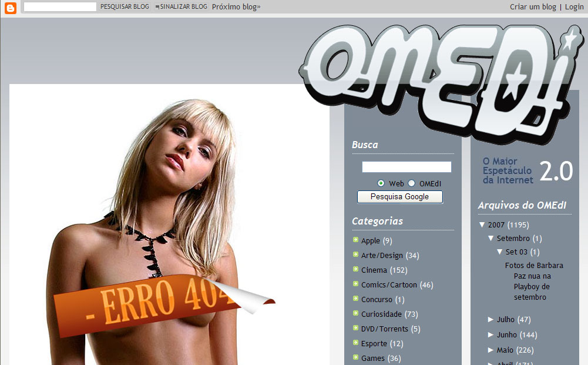This screenshot has height=365, width=588.
Task: Collapse the 2007 archive tree
Action: click(482, 225)
